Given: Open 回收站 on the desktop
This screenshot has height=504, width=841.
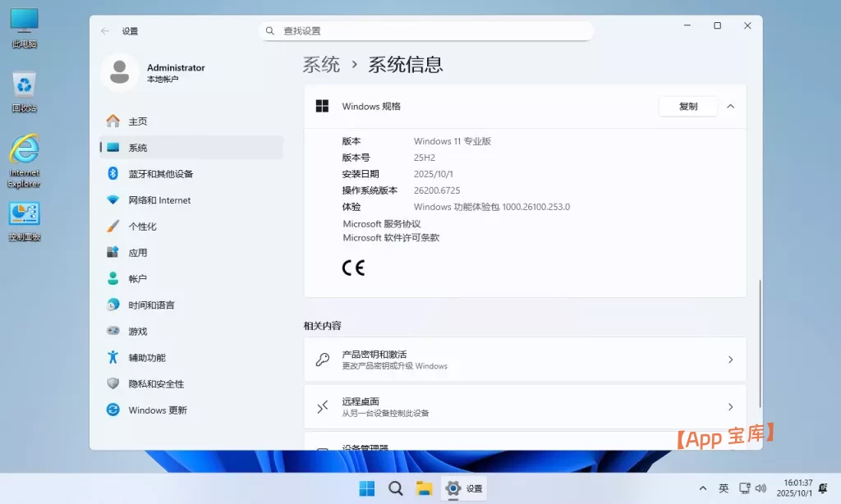Looking at the screenshot, I should tap(25, 80).
